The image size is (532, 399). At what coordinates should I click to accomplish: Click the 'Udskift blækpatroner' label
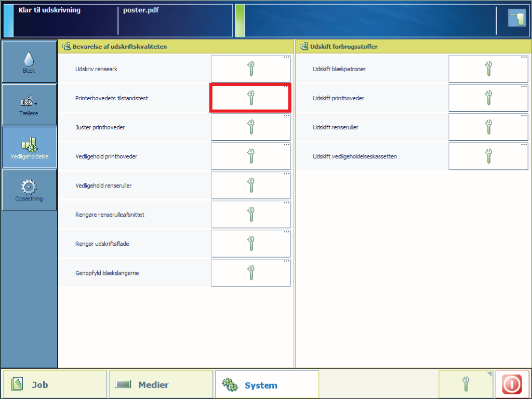(339, 69)
